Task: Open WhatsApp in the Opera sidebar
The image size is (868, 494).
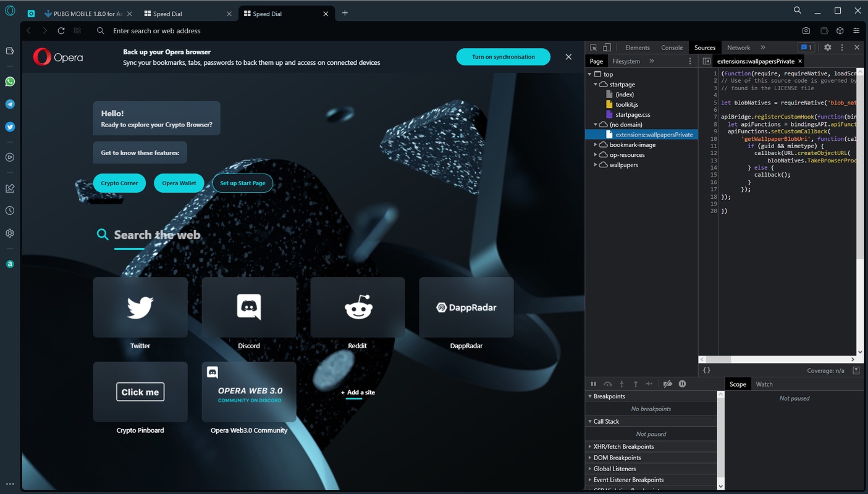Action: [10, 82]
